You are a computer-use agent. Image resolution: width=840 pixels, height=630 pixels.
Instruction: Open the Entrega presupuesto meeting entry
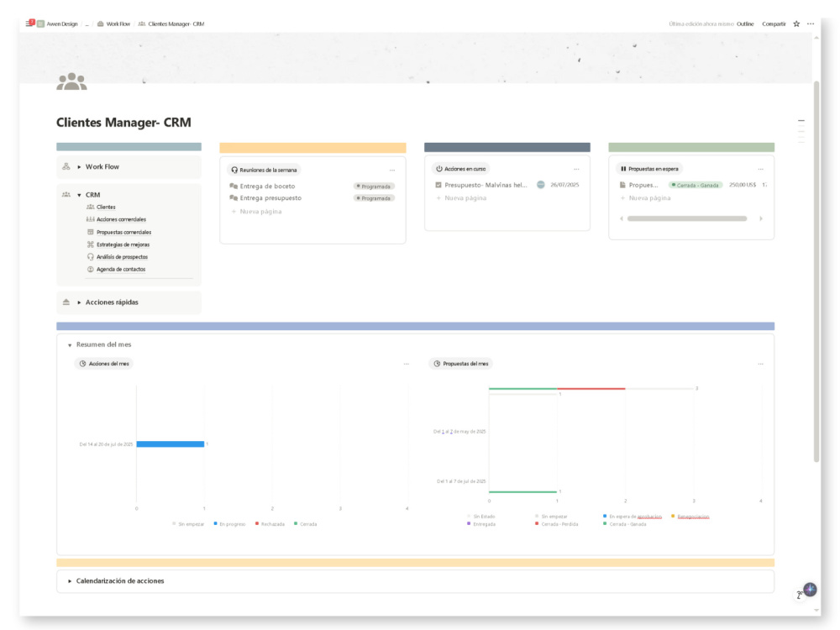pyautogui.click(x=270, y=197)
